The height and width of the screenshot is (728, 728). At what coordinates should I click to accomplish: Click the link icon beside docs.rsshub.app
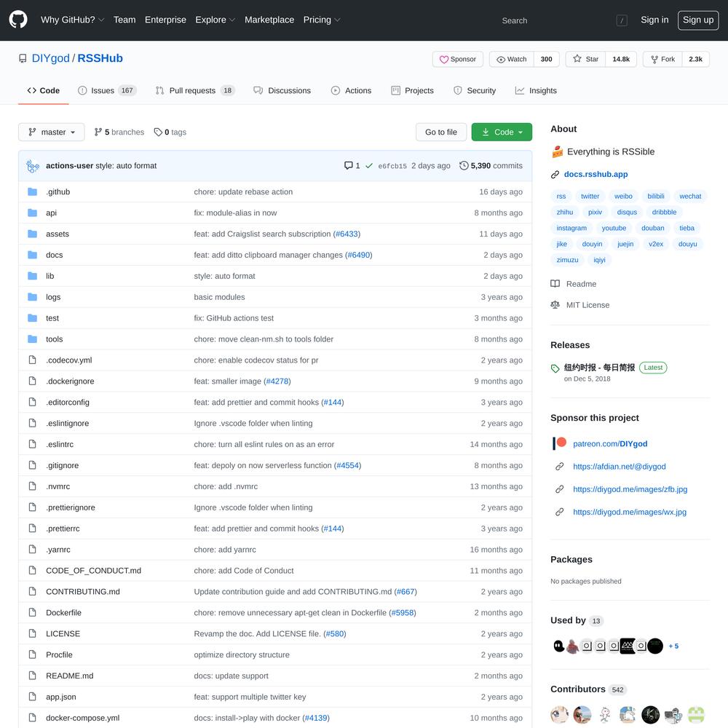pyautogui.click(x=555, y=175)
